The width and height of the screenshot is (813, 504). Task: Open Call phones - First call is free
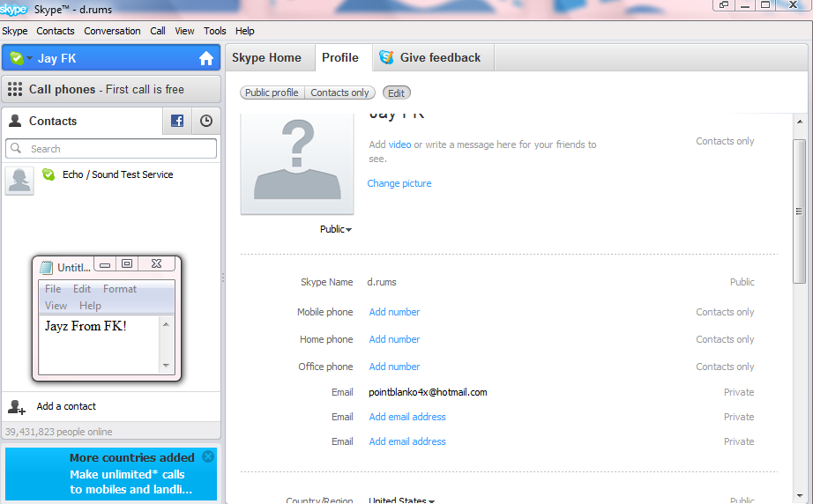(x=111, y=89)
